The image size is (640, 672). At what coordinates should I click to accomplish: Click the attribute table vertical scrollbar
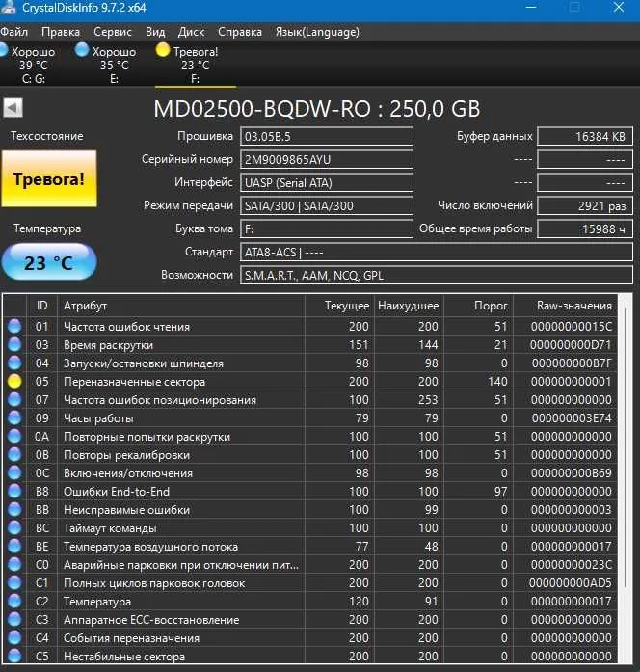coord(626,479)
